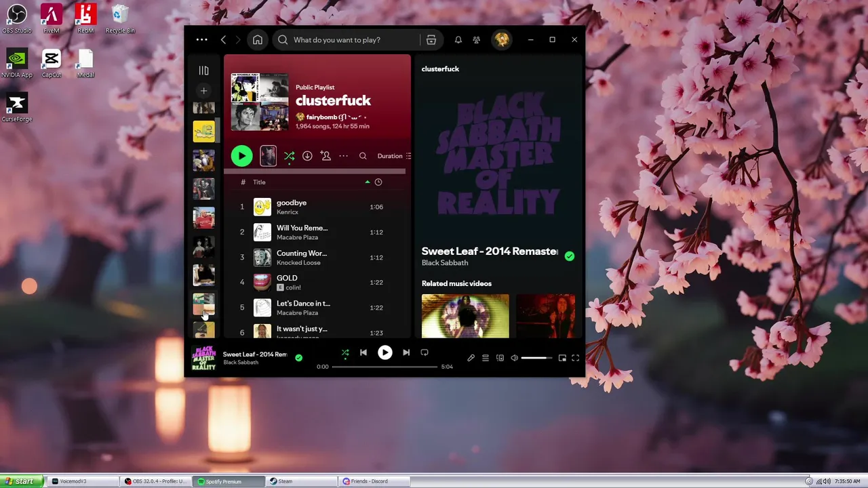Open Connect to a device
The height and width of the screenshot is (488, 868).
coord(500,358)
